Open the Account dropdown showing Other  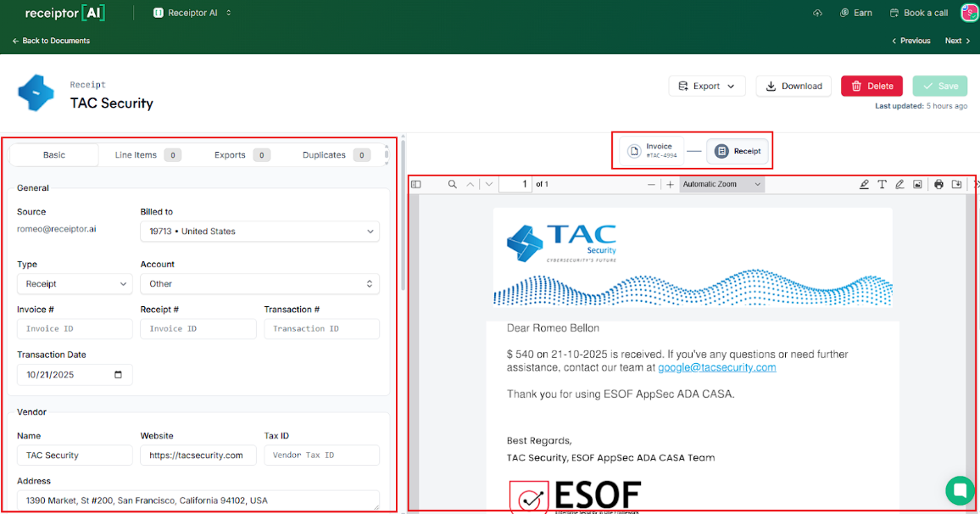point(260,284)
